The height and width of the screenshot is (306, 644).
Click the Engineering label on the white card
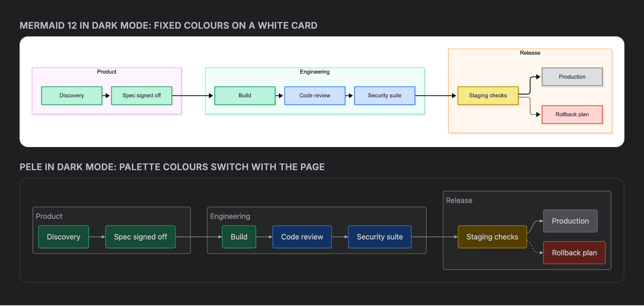pyautogui.click(x=315, y=72)
